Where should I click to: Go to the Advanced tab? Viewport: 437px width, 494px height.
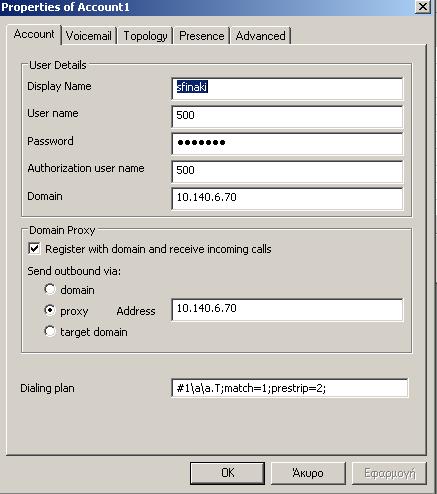pyautogui.click(x=260, y=36)
